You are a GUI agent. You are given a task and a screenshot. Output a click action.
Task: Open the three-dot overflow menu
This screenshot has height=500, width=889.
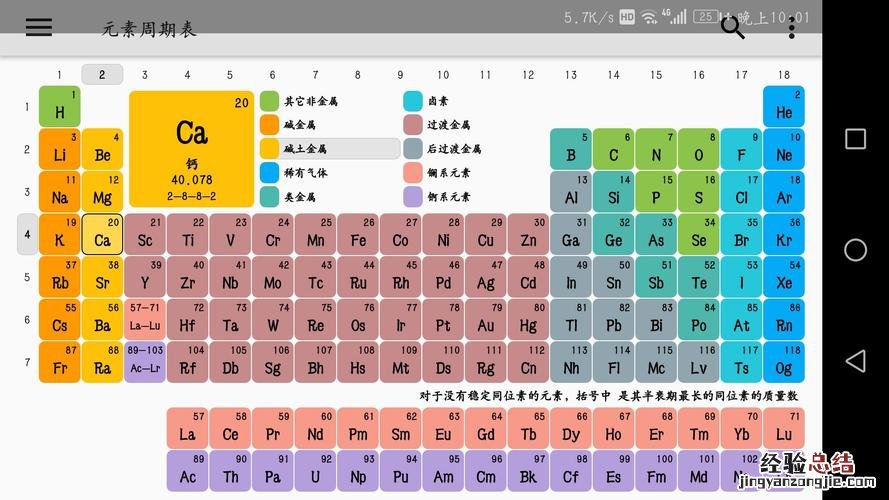click(791, 28)
